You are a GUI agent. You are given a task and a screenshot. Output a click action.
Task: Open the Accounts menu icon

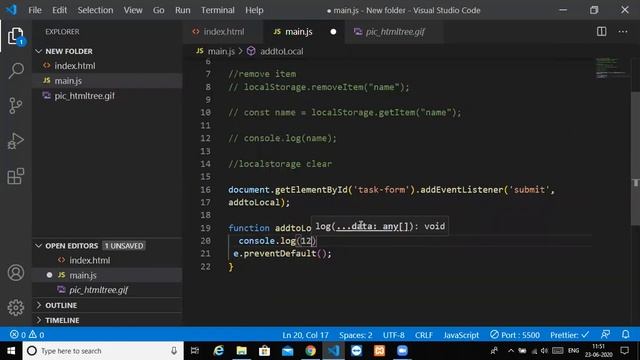[16, 273]
